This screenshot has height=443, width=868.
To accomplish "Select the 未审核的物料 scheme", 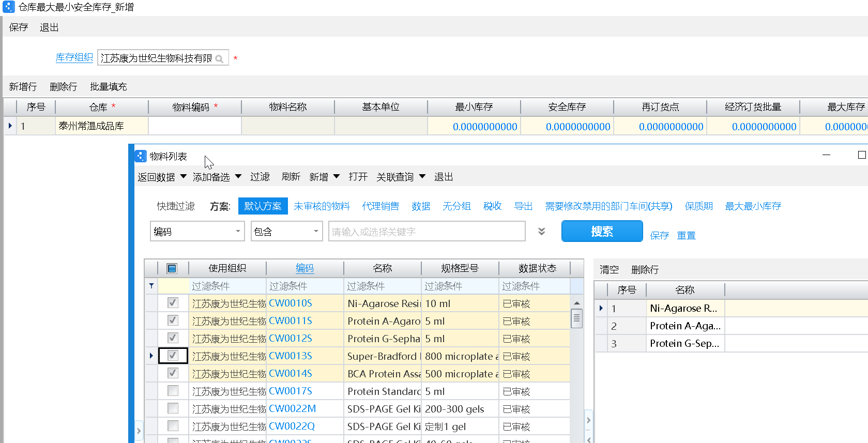I will pos(322,206).
